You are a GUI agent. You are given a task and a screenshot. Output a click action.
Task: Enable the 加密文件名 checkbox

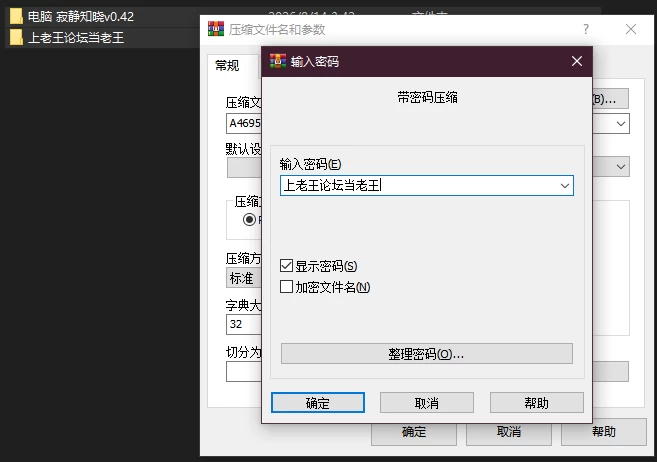pos(286,286)
